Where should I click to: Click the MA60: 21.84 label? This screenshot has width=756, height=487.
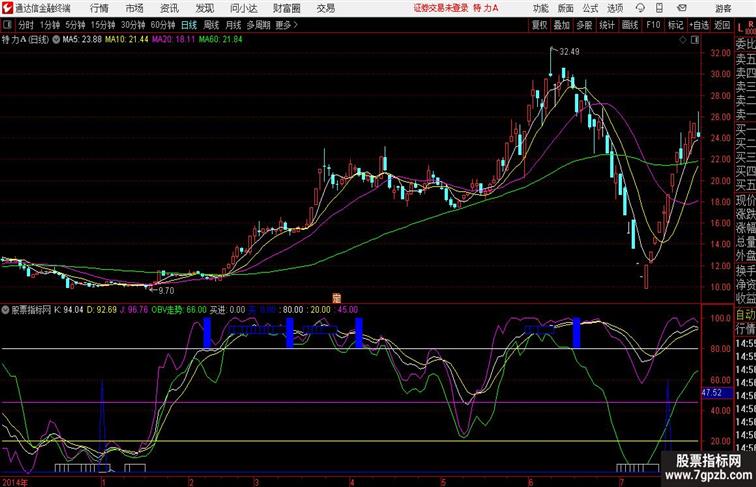pos(220,40)
